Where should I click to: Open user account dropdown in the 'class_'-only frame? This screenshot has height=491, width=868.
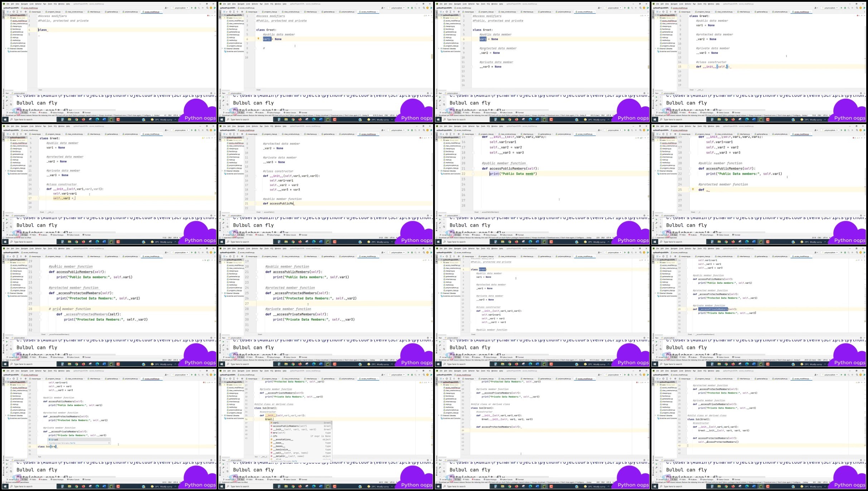pyautogui.click(x=166, y=8)
